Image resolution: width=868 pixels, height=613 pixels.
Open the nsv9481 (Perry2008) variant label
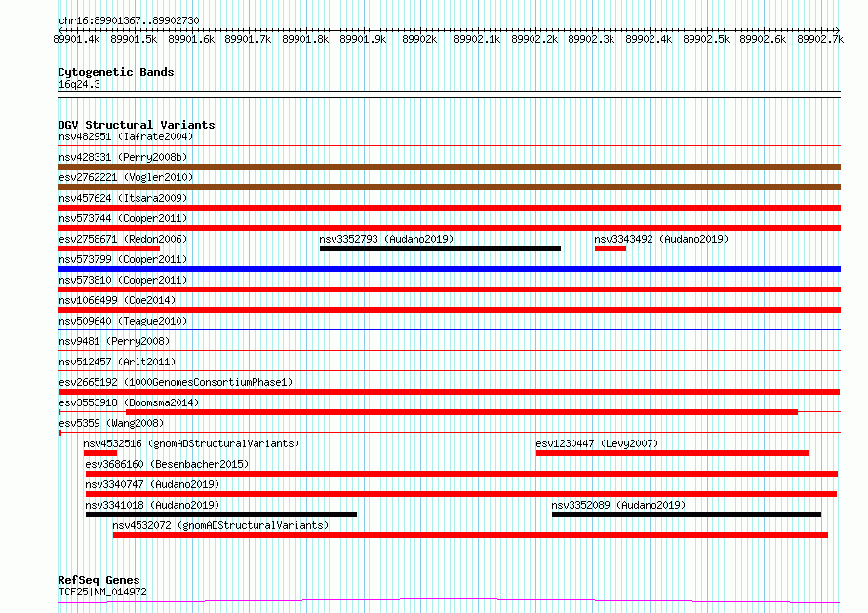(114, 341)
